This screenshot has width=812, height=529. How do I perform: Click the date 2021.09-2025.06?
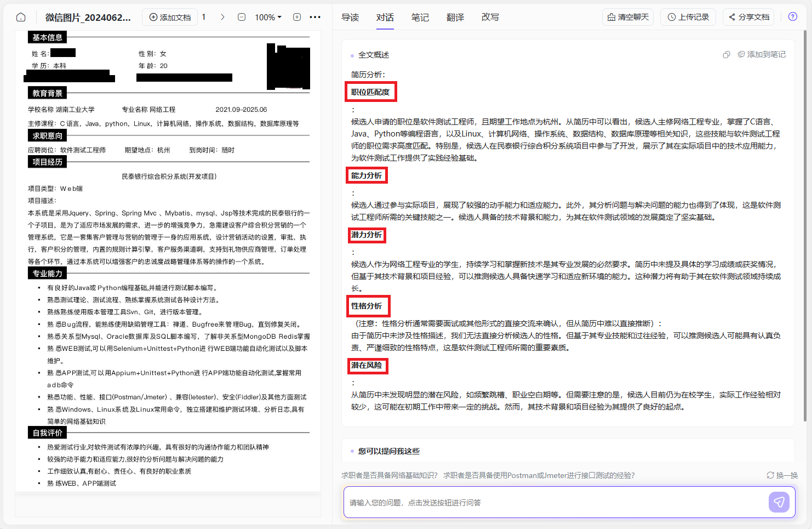coord(241,110)
